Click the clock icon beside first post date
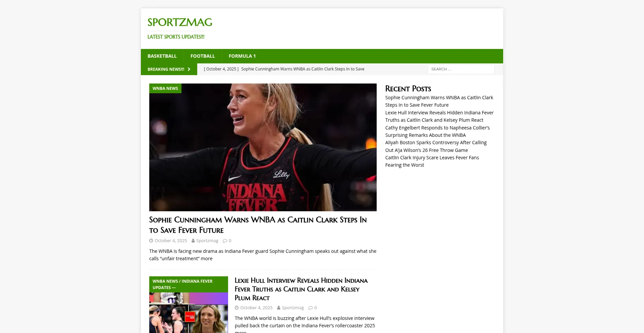644x333 pixels. tap(151, 241)
